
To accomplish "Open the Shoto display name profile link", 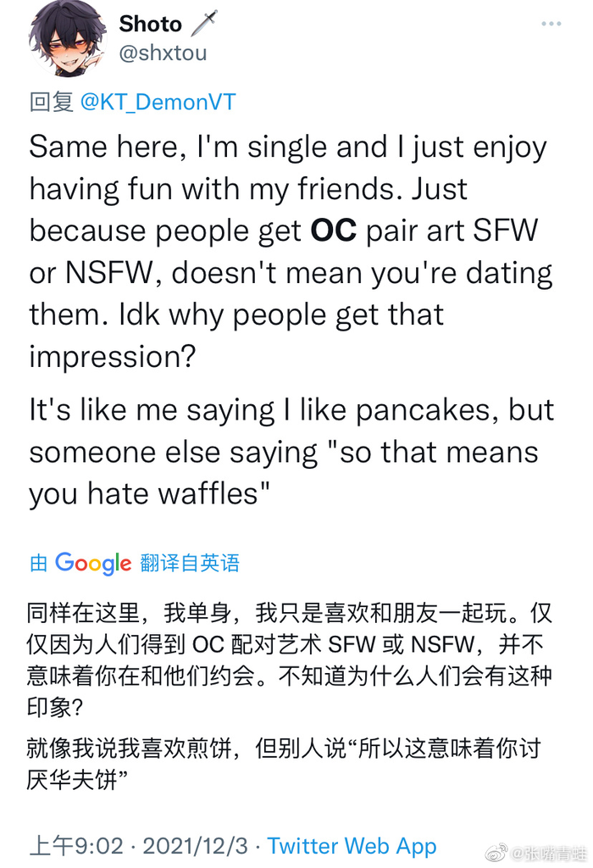I will pos(150,24).
